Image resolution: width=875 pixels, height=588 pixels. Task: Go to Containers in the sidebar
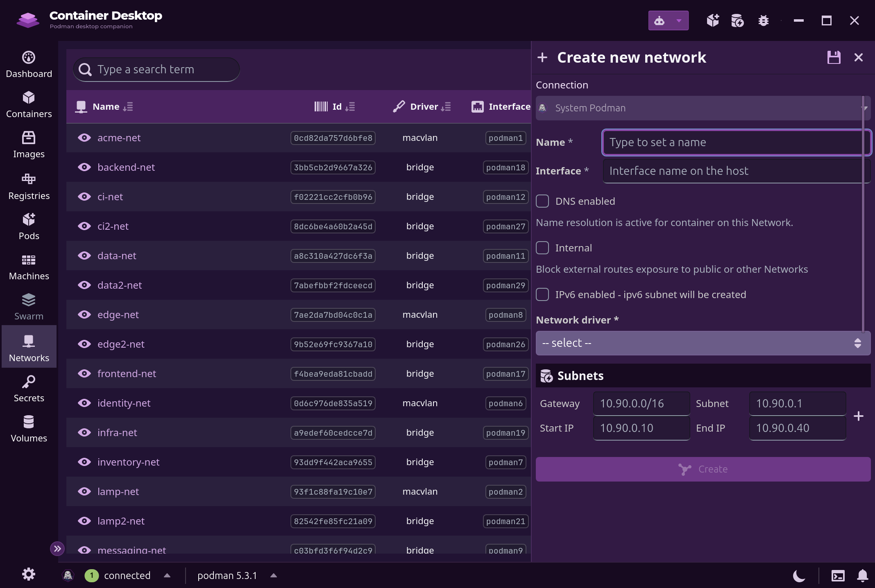pyautogui.click(x=29, y=104)
